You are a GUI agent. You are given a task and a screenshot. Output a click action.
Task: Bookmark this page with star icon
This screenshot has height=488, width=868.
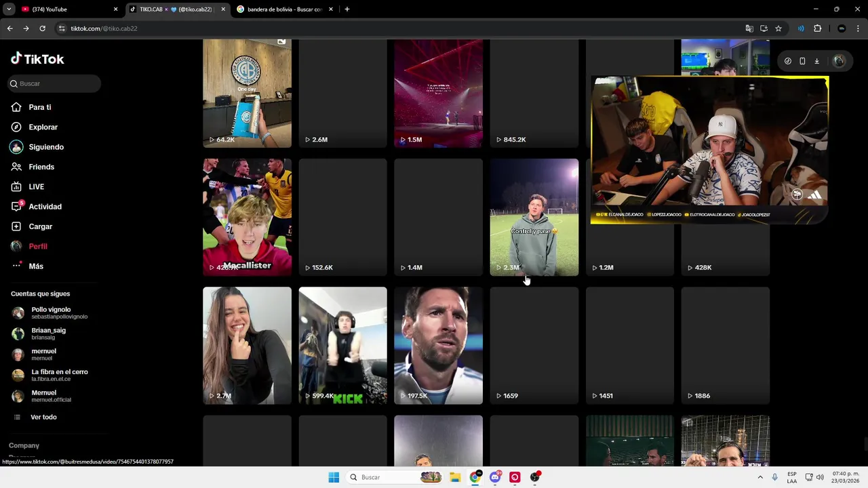click(778, 28)
